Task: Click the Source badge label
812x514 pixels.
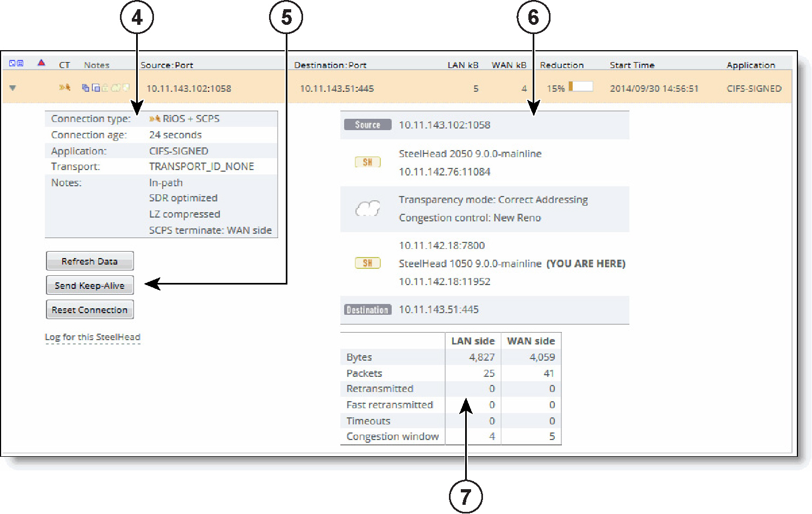Action: pyautogui.click(x=367, y=124)
